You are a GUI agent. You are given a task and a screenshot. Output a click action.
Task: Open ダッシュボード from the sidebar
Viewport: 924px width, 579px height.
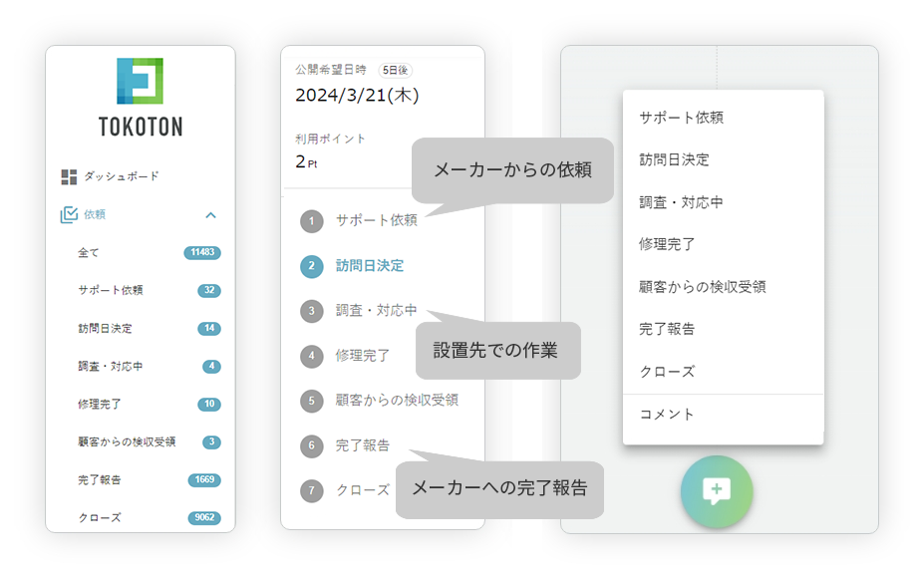pyautogui.click(x=121, y=176)
